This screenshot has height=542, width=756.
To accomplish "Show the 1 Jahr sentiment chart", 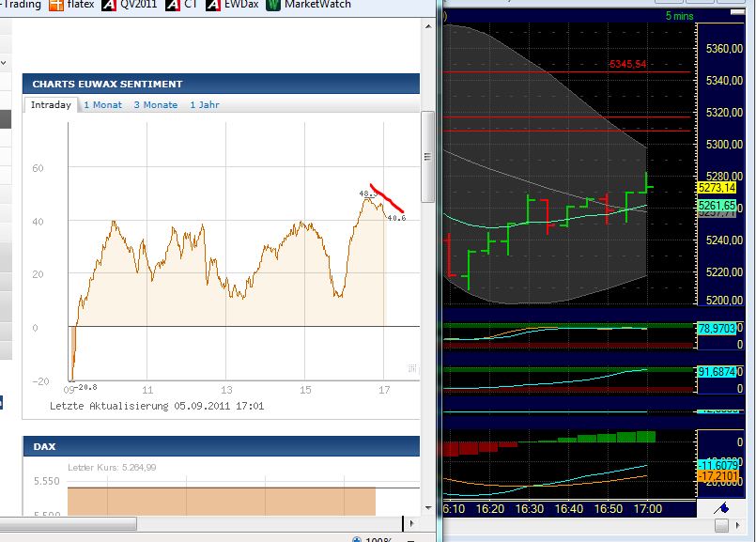I will (x=204, y=104).
